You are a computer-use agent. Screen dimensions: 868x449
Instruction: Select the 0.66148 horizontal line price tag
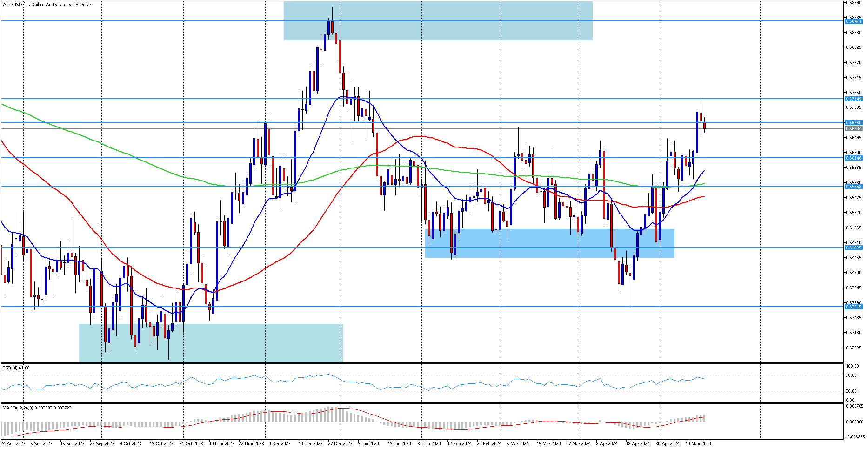(854, 158)
